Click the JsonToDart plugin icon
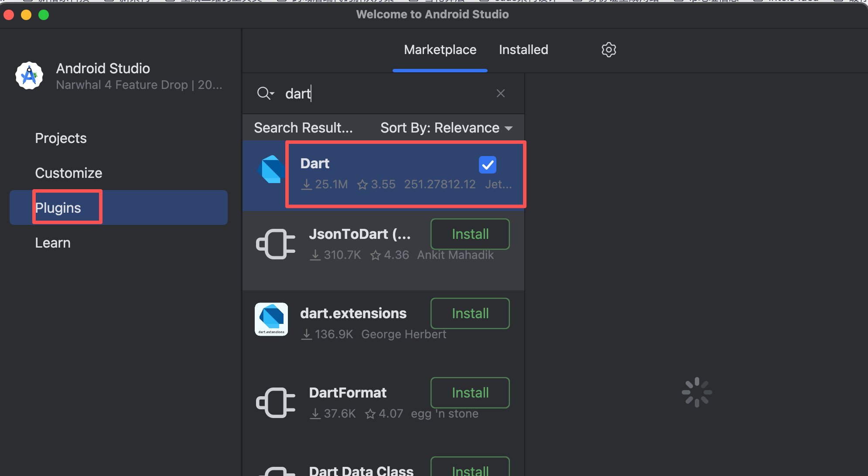 click(276, 244)
